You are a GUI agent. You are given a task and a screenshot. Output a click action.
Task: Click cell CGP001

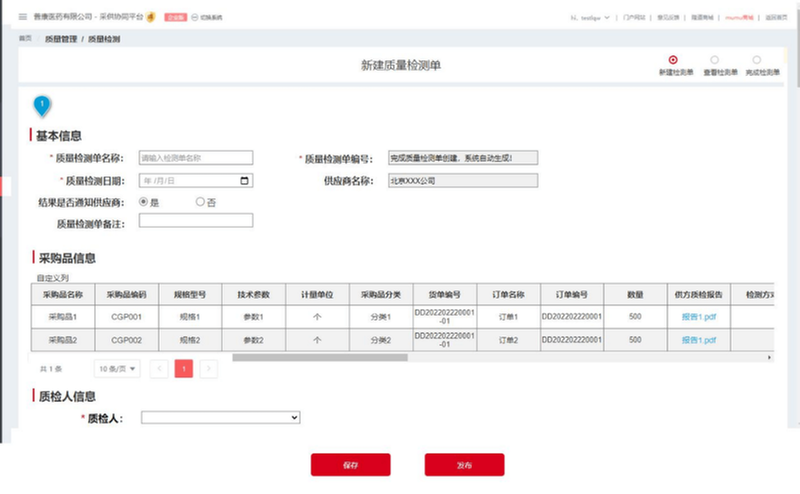[x=127, y=317]
